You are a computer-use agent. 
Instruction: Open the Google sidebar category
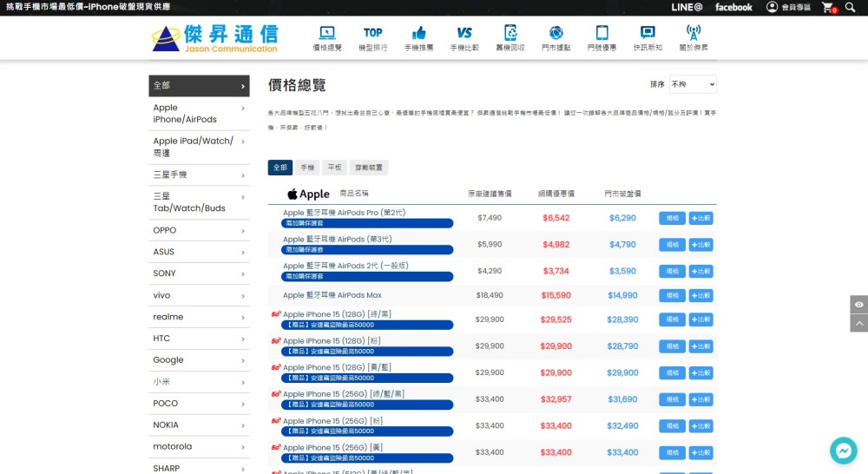point(200,360)
